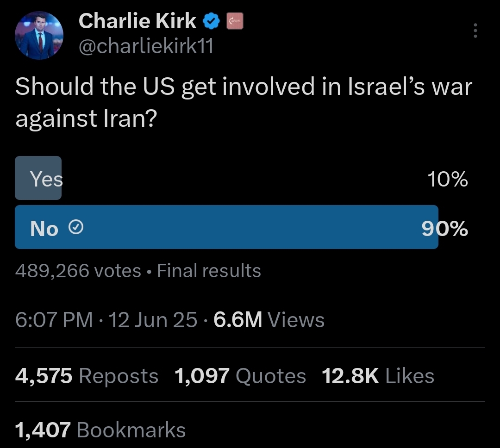Click the 489,266 votes count
This screenshot has height=448, width=500.
tap(78, 271)
